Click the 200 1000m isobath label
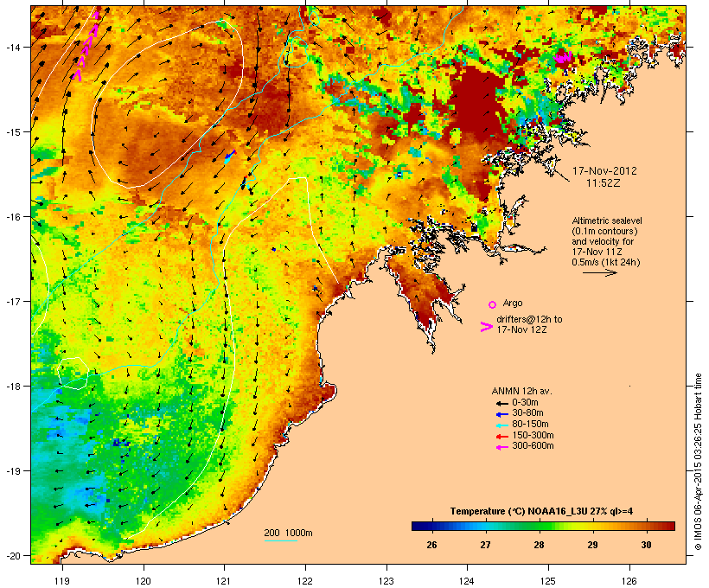Viewport: 709px width, 588px height. point(288,533)
